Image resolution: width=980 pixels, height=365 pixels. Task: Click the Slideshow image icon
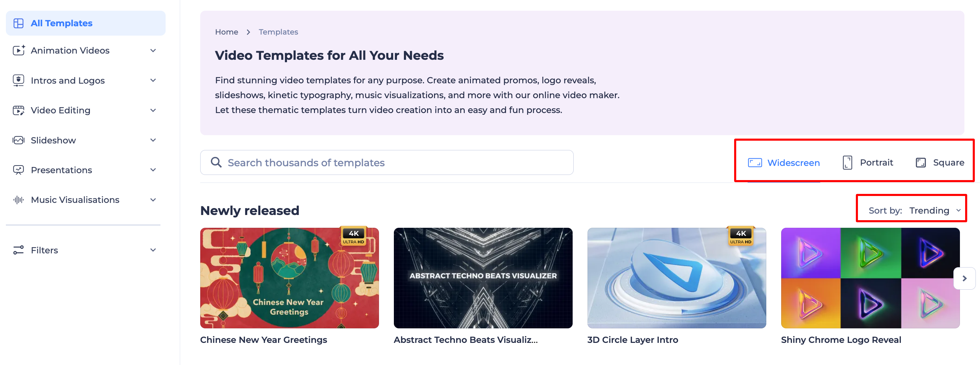click(18, 140)
